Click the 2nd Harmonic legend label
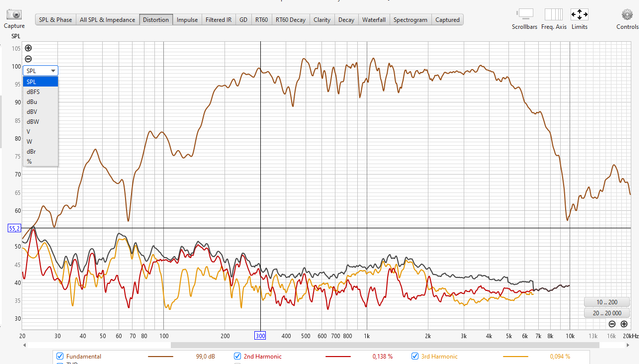The height and width of the screenshot is (364, 639). click(x=262, y=357)
